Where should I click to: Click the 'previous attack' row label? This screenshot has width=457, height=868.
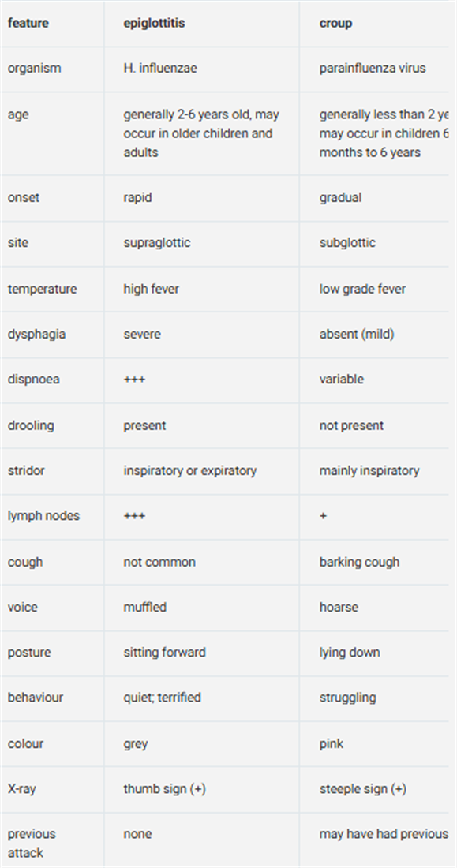tap(32, 843)
